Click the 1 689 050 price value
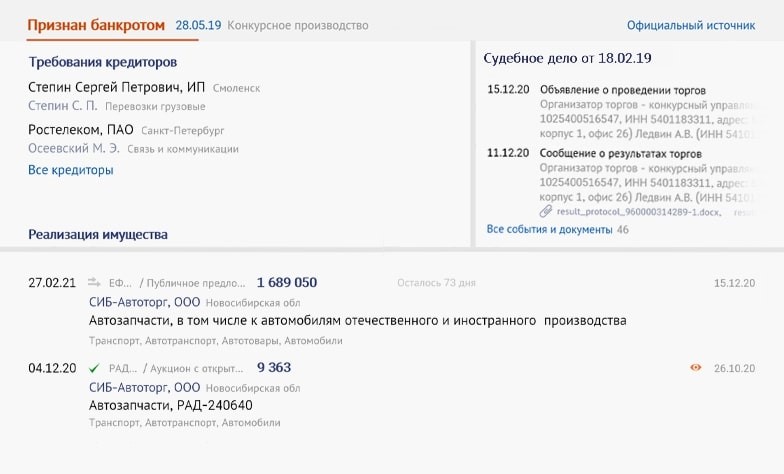 pos(287,282)
